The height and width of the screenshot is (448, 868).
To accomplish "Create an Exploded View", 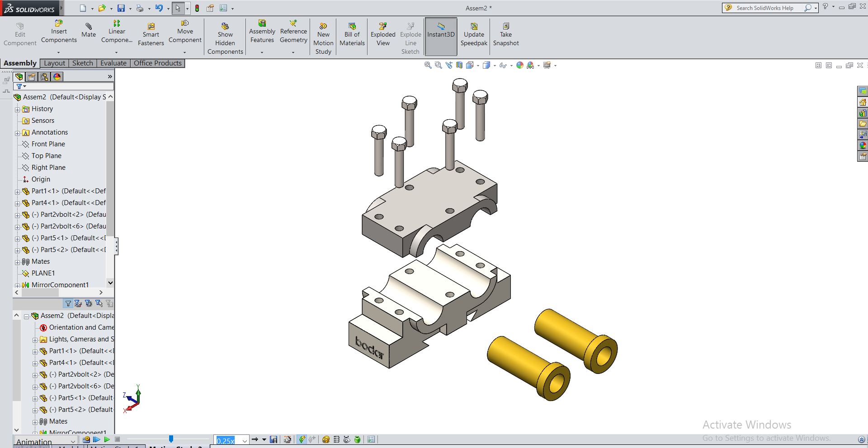I will [383, 34].
